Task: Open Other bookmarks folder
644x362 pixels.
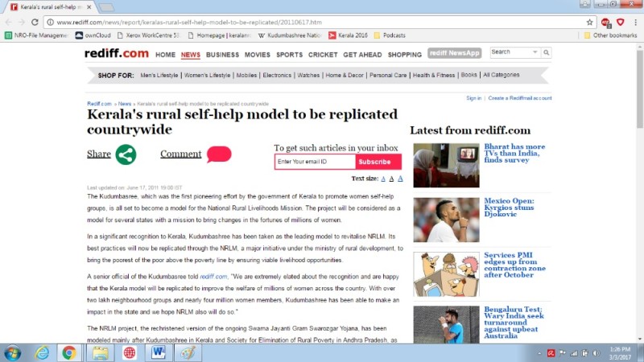Action: [x=610, y=35]
